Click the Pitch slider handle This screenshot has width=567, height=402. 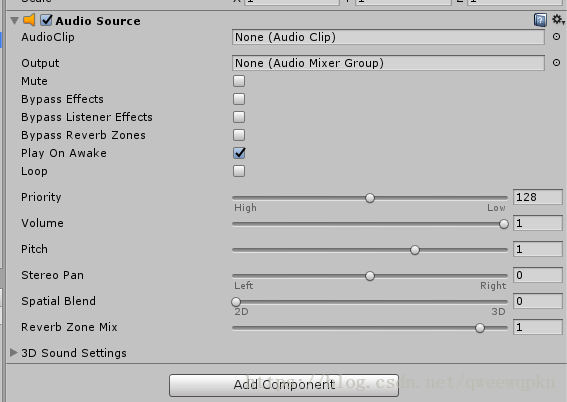click(415, 250)
